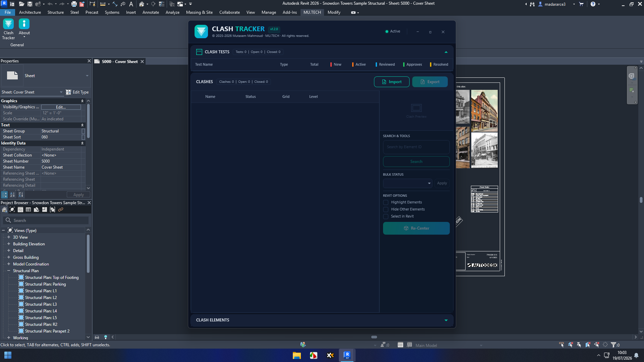The width and height of the screenshot is (644, 362).
Task: Enable the Highlight Elements checkbox
Action: click(386, 202)
